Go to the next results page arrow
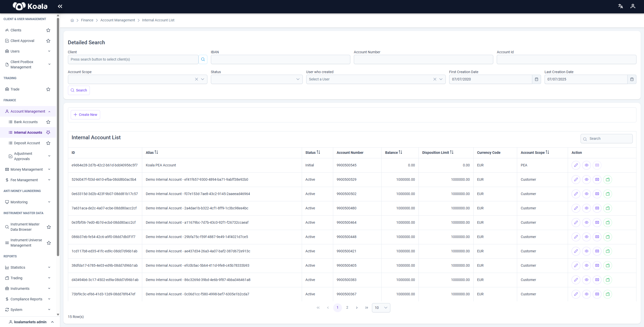This screenshot has height=327, width=644. tap(357, 308)
